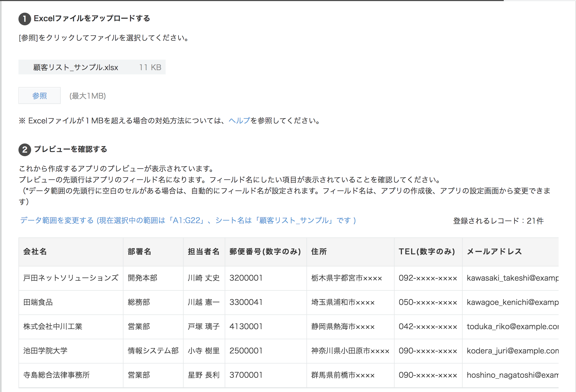Click the データ範囲を変更する link

click(x=188, y=220)
